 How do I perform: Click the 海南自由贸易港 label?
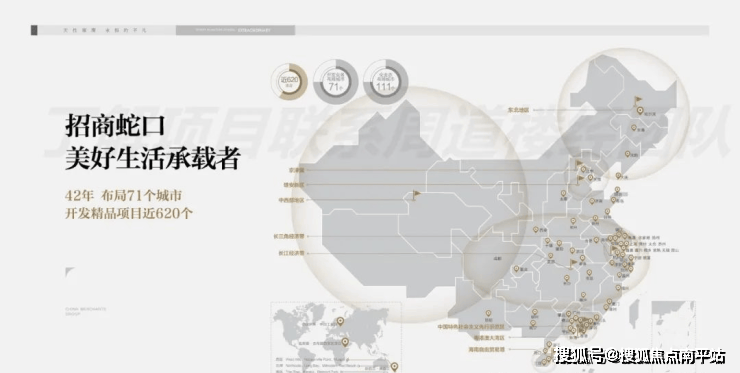tap(486, 349)
